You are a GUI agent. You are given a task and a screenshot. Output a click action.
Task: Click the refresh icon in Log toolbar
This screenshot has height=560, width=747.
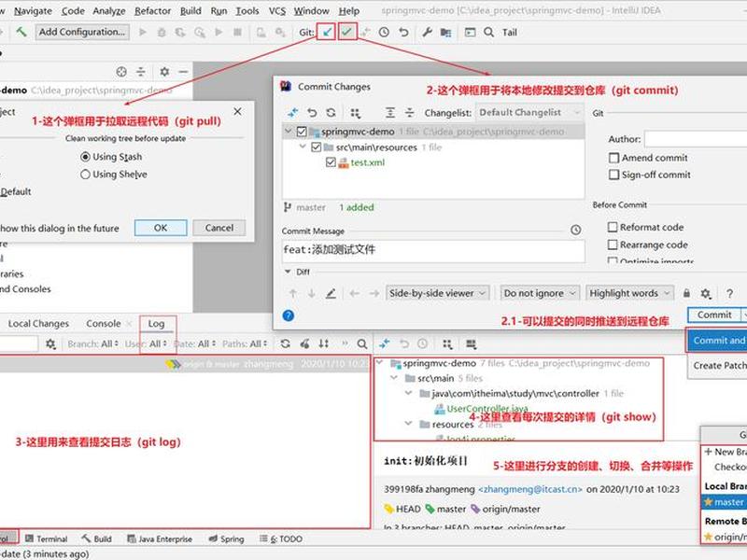pyautogui.click(x=286, y=343)
